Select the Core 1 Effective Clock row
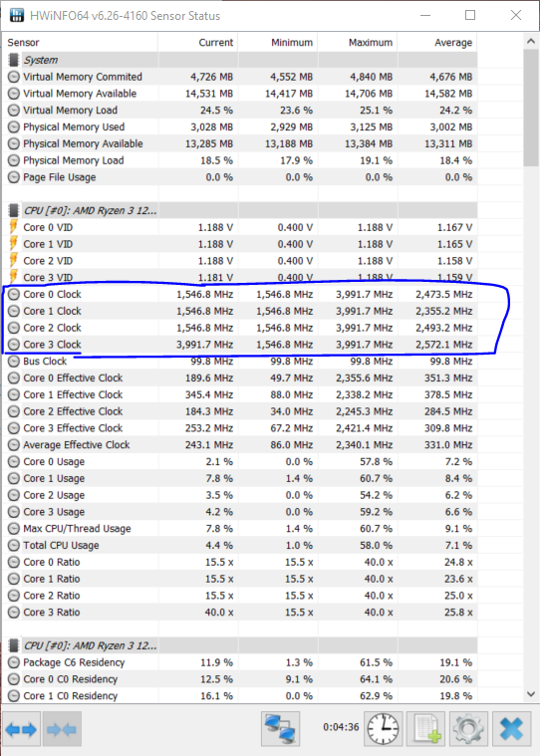The width and height of the screenshot is (540, 756). click(240, 394)
